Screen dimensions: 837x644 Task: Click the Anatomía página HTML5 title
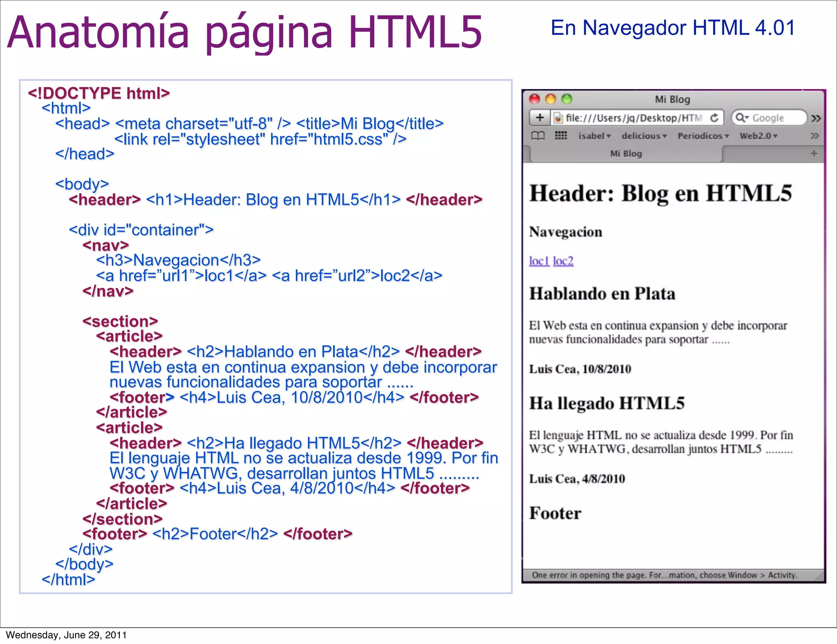click(244, 33)
